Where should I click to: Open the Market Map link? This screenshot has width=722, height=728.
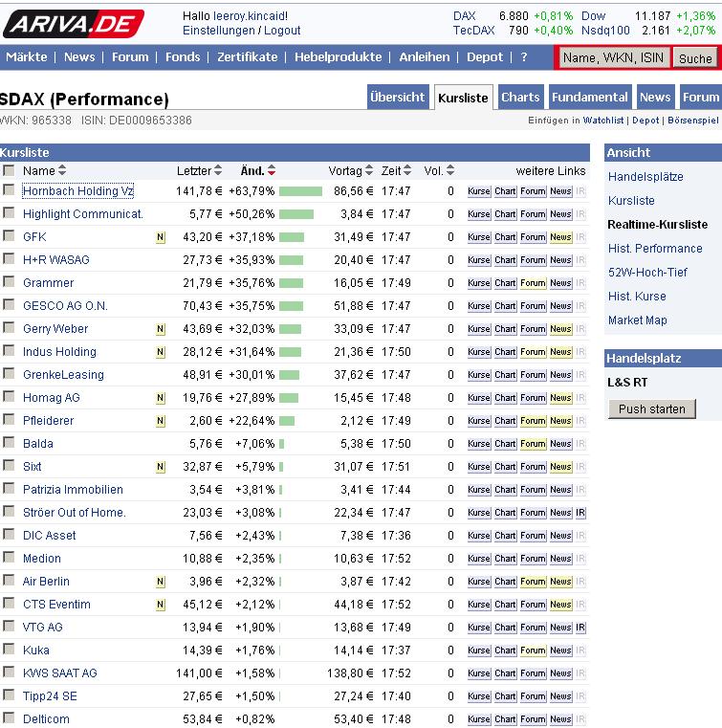click(x=638, y=320)
